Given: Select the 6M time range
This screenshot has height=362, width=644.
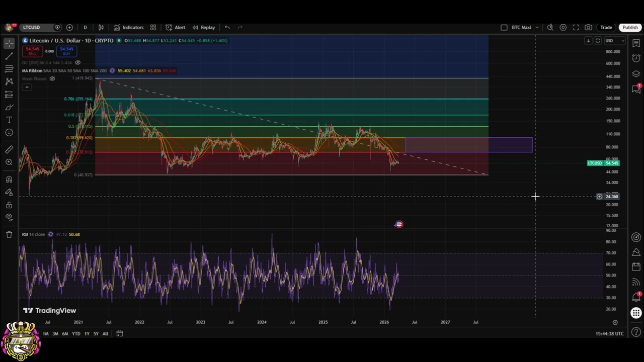Looking at the screenshot, I should (x=65, y=333).
